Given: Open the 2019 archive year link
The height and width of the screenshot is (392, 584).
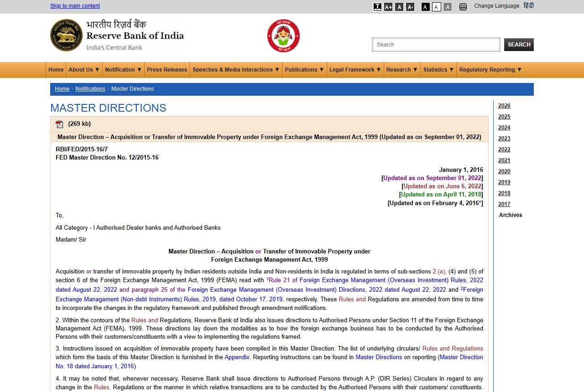Looking at the screenshot, I should pyautogui.click(x=504, y=182).
